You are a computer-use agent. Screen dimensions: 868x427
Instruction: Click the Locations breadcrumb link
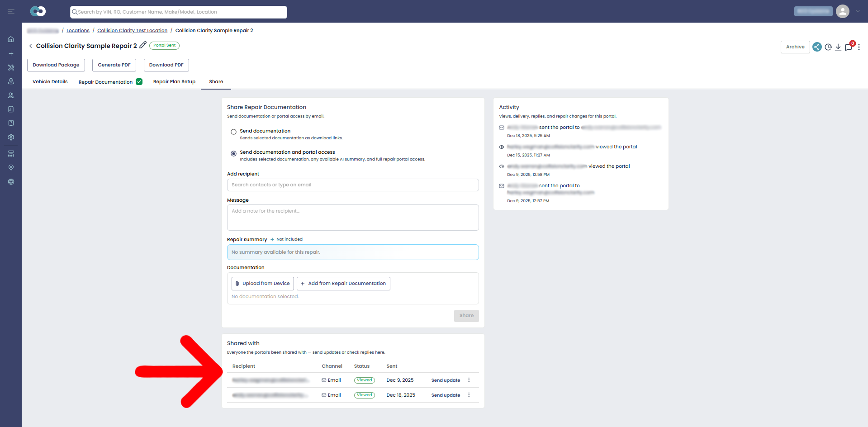(x=78, y=31)
